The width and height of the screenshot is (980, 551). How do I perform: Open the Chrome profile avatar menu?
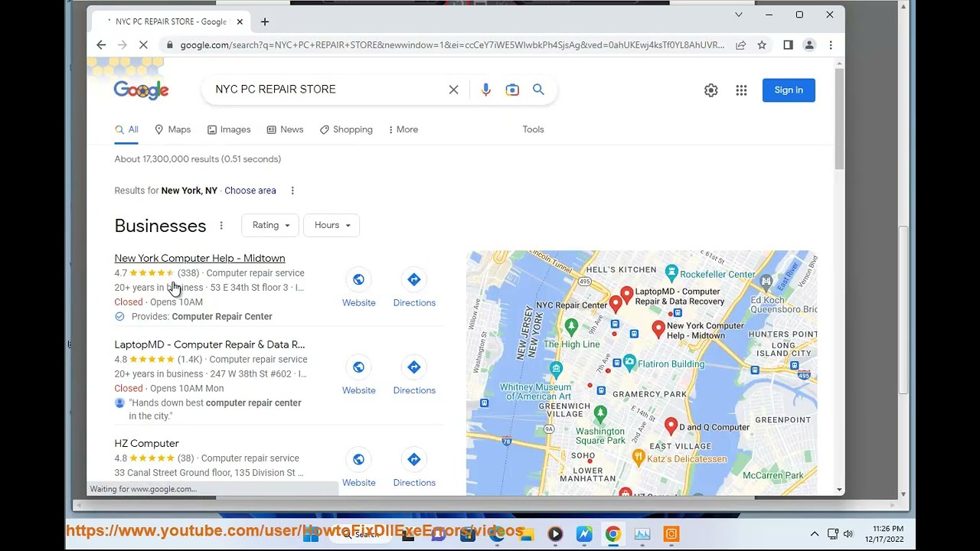809,45
